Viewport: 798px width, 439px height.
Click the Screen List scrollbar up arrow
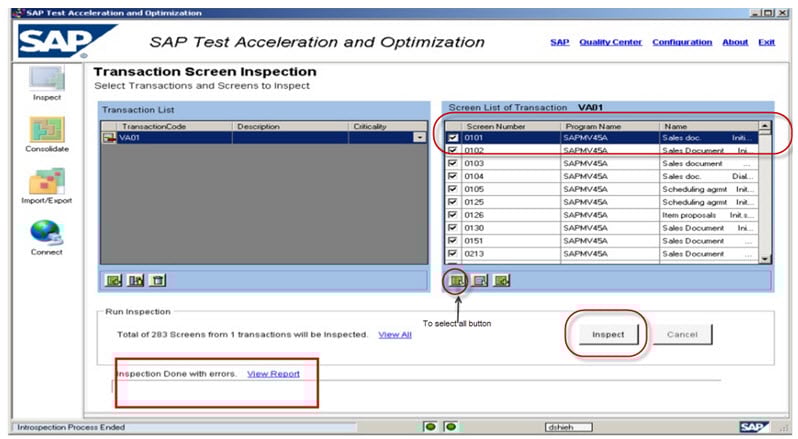[765, 127]
